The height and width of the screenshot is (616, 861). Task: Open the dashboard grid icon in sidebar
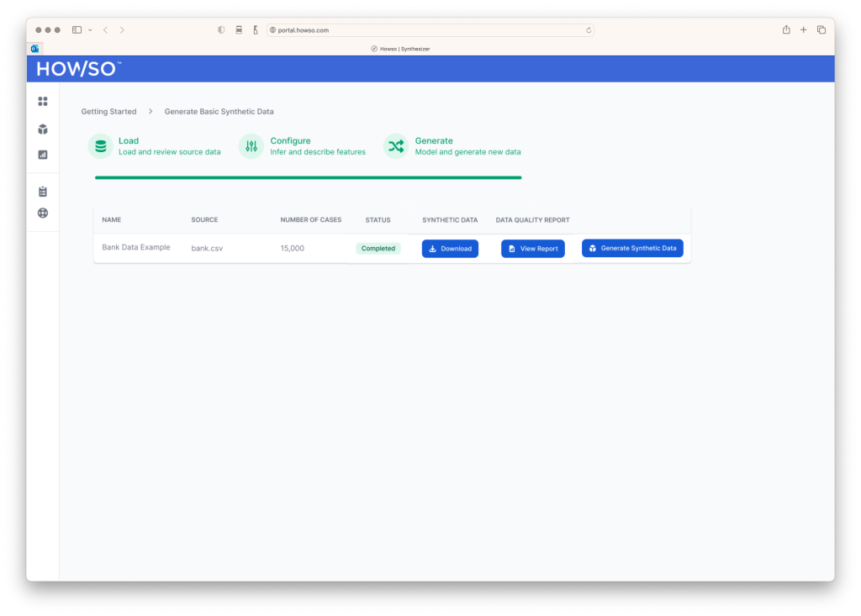(x=43, y=102)
